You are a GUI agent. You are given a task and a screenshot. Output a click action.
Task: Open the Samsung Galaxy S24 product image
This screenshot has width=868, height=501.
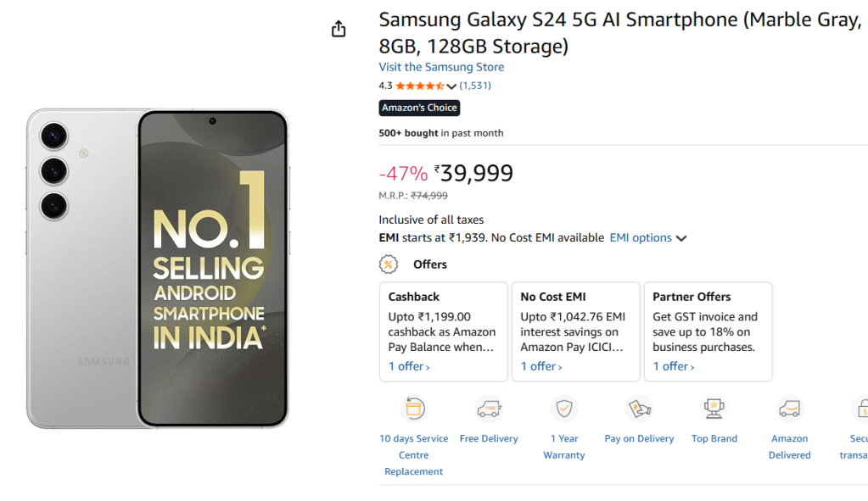pos(158,268)
